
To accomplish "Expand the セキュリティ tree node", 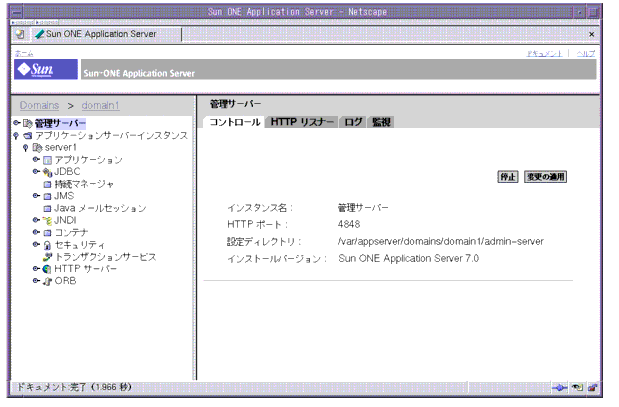I will tap(36, 244).
